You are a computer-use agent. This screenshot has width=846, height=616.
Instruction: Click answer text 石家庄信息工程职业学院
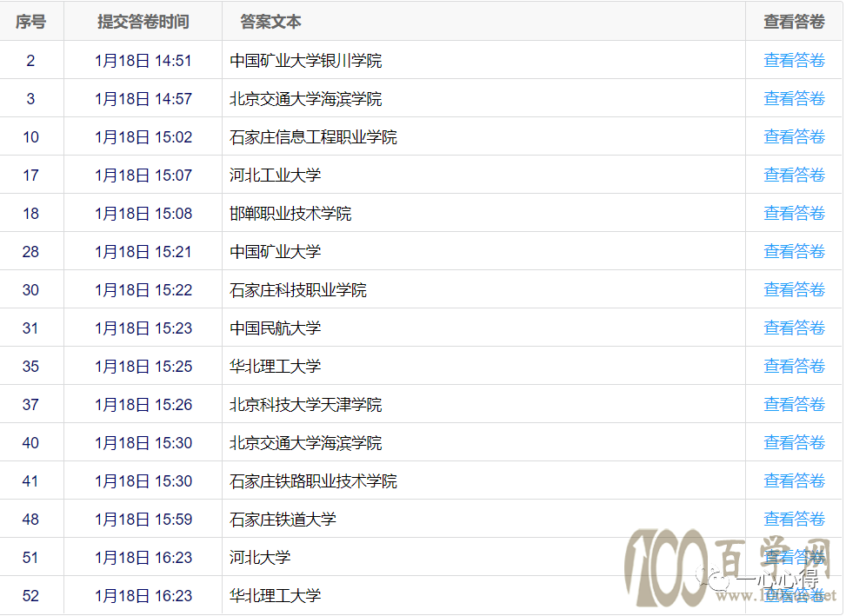point(313,137)
